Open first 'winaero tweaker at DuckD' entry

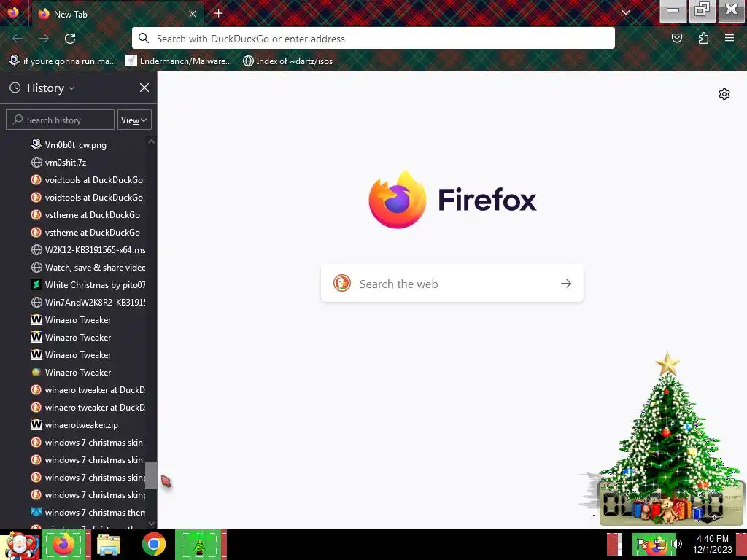pos(88,390)
